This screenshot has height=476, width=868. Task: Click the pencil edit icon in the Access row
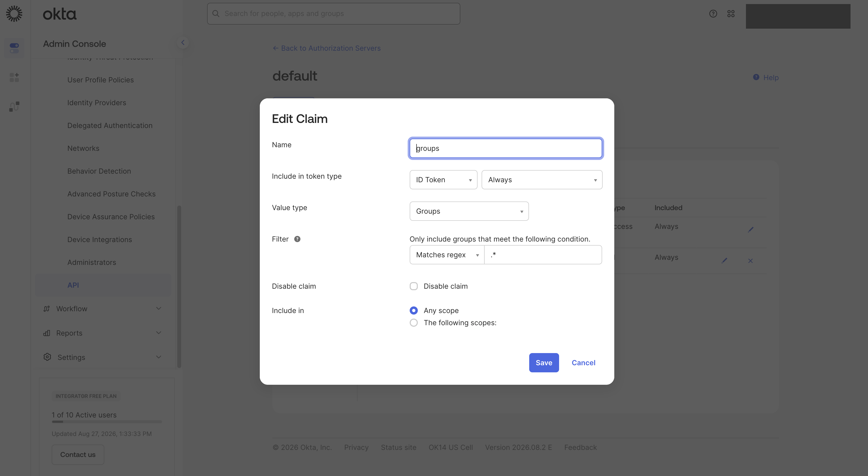pos(751,230)
